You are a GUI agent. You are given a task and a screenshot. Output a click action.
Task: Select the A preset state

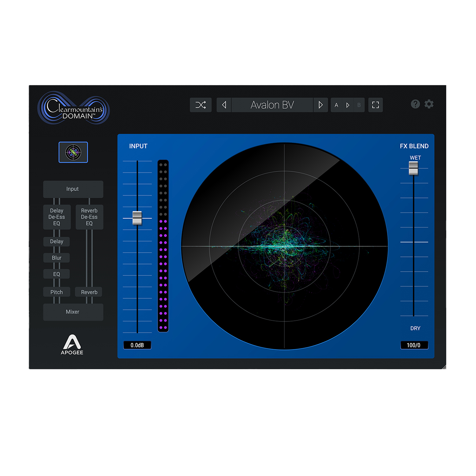(x=336, y=105)
